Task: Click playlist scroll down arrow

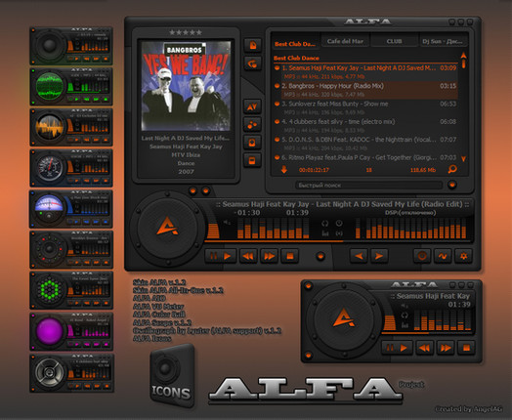Action: (463, 159)
